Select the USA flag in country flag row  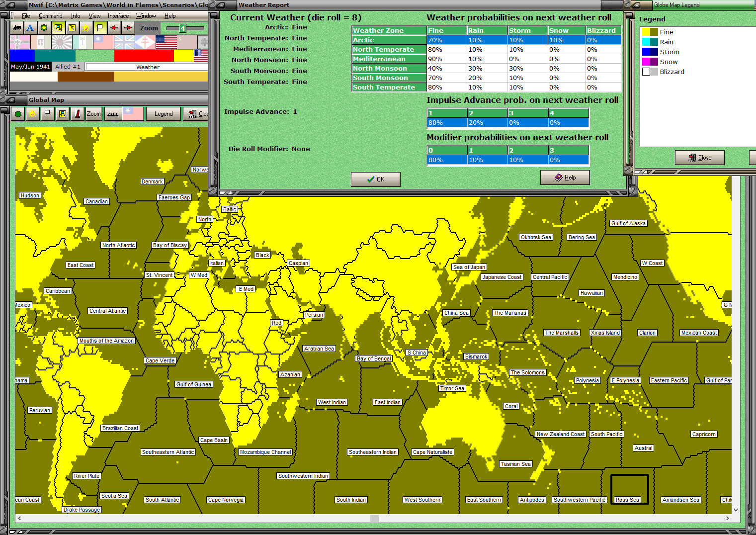point(166,42)
